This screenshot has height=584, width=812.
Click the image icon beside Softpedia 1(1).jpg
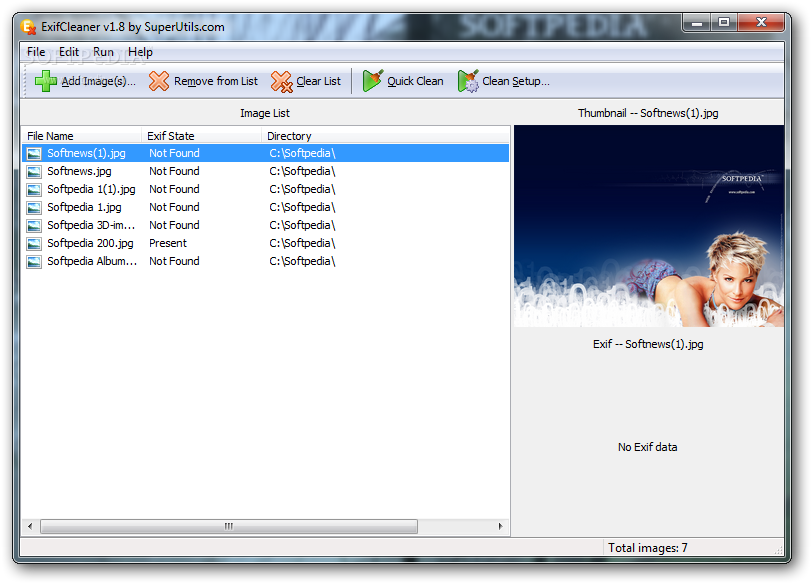coord(34,190)
